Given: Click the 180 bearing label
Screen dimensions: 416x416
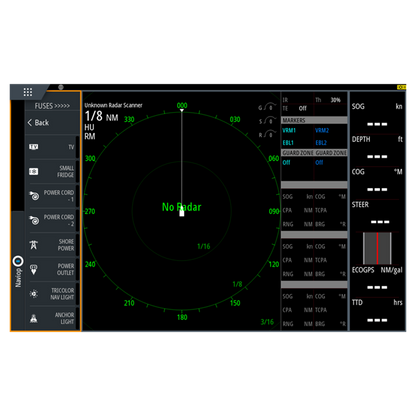Looking at the screenshot, I should 182,317.
